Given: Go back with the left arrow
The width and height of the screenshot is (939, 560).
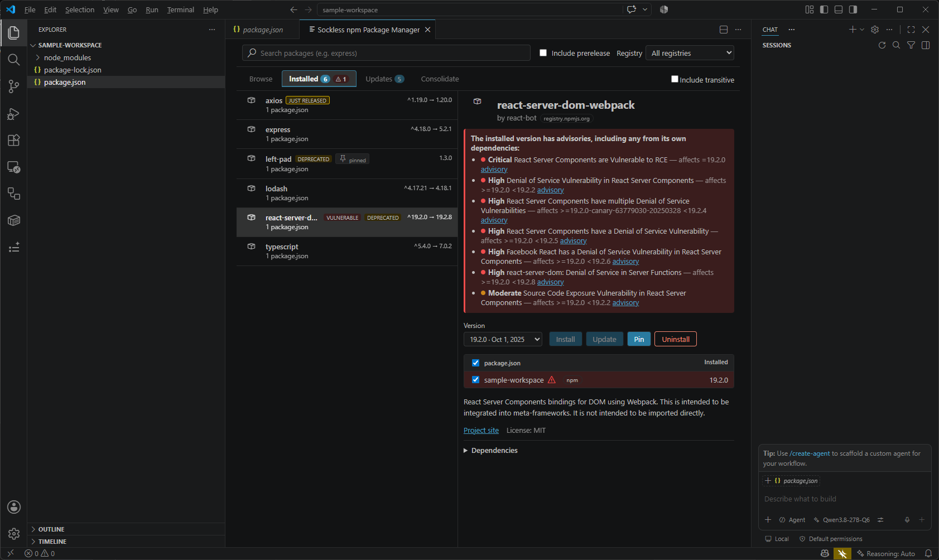Looking at the screenshot, I should coord(294,9).
